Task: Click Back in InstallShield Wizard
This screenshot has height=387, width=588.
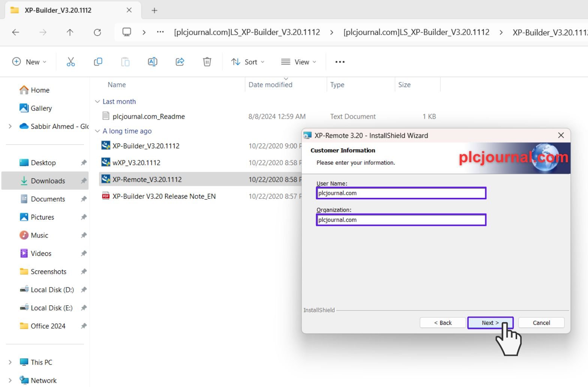Action: [442, 323]
